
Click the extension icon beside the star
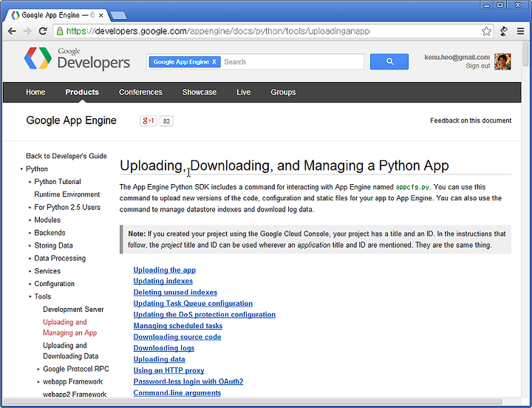(504, 31)
